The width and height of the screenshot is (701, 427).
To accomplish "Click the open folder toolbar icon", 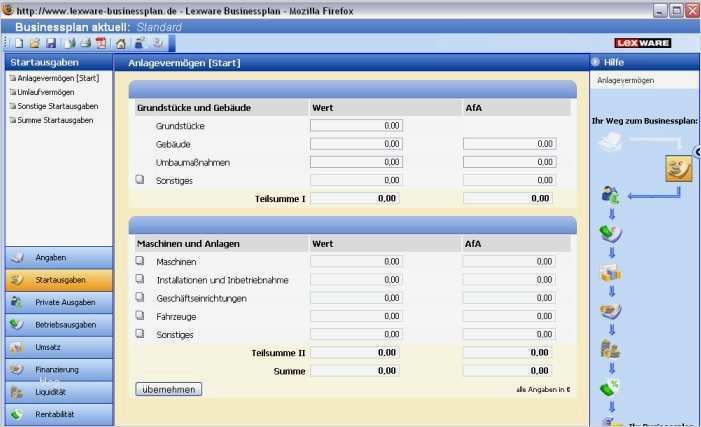I will [35, 43].
